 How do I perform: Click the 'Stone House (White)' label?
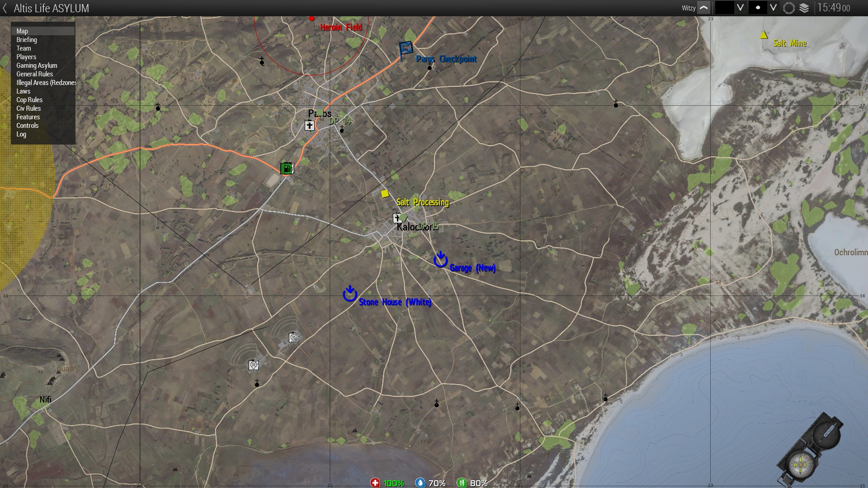pyautogui.click(x=395, y=302)
